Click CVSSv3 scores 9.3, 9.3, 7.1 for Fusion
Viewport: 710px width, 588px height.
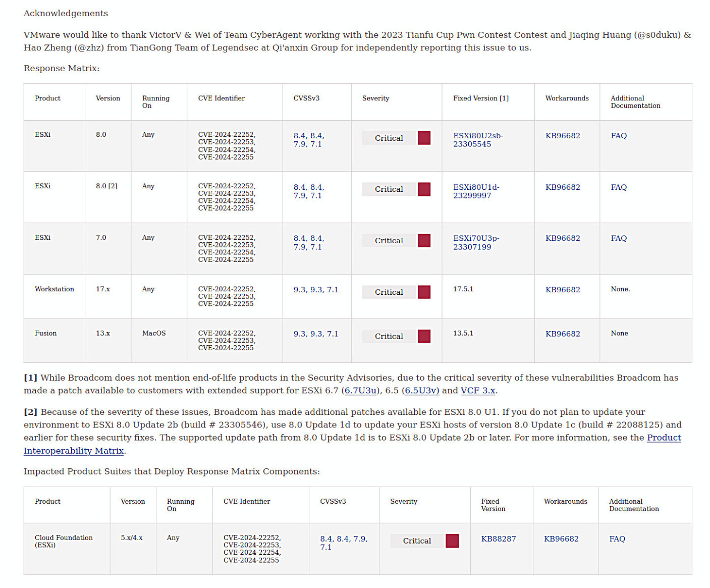coord(316,334)
